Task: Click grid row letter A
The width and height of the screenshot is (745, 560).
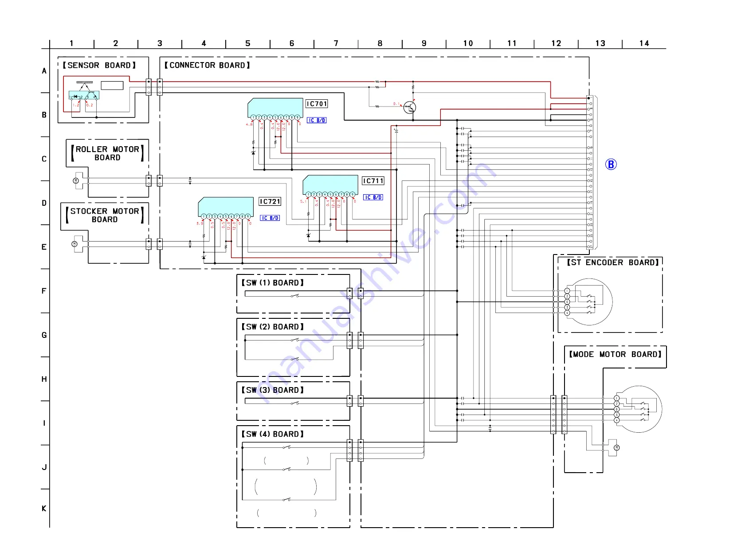Action: click(44, 71)
